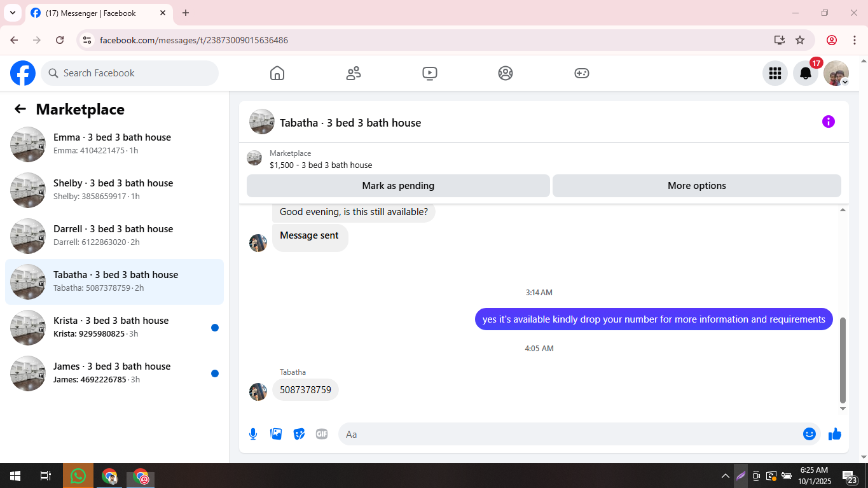Viewport: 868px width, 488px height.
Task: Send a voice clip with microphone icon
Action: 253,434
